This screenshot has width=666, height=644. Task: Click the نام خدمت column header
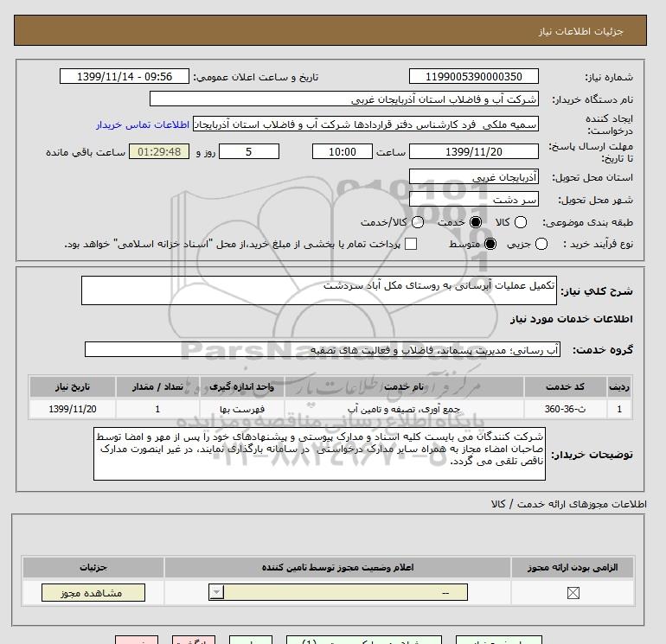click(404, 386)
